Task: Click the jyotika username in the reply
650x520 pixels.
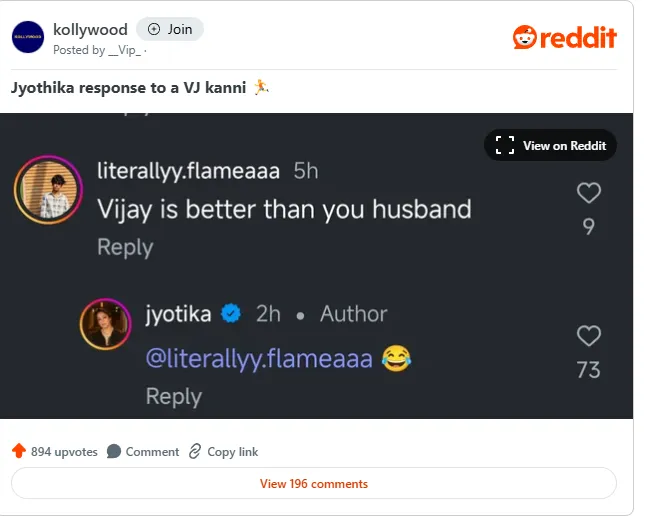Action: click(178, 314)
